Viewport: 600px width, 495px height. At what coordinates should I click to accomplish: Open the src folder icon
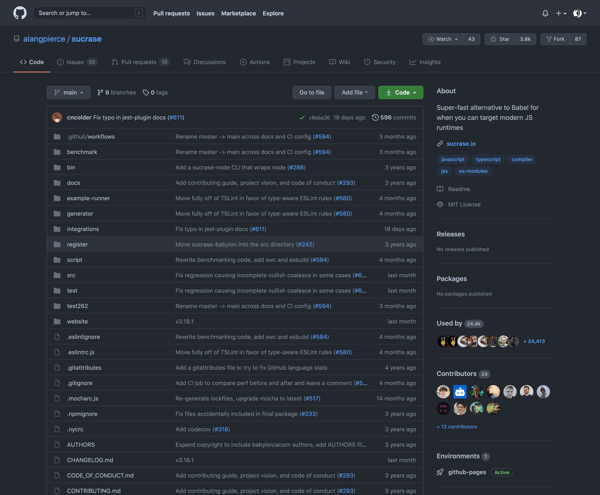pyautogui.click(x=57, y=275)
